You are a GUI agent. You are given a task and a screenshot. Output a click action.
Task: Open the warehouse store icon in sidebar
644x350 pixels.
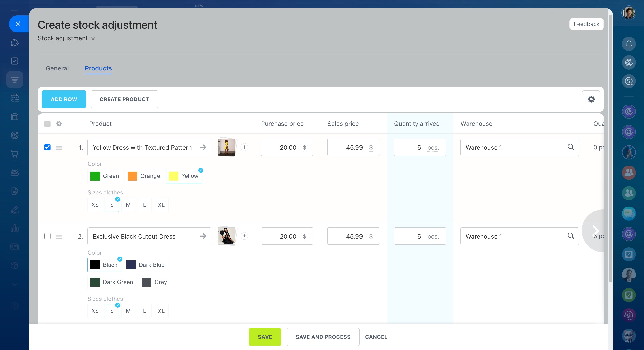(15, 117)
